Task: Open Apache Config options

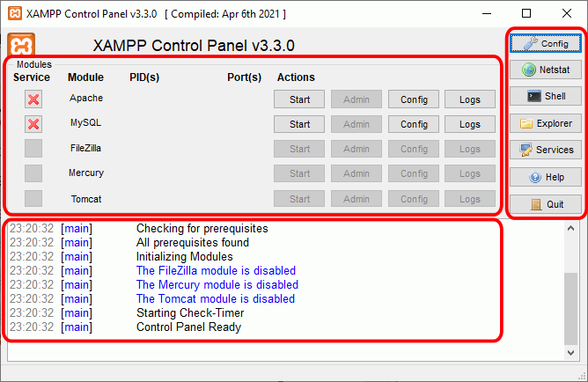Action: [414, 99]
